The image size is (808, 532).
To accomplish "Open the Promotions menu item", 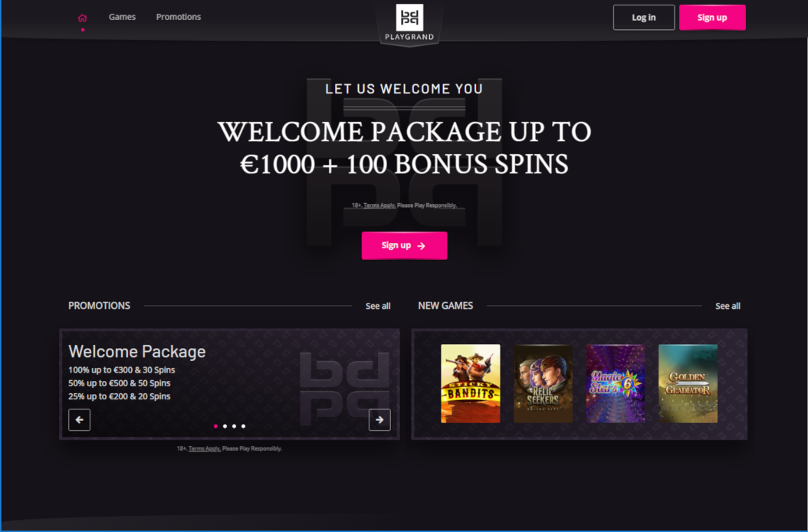I will 179,17.
